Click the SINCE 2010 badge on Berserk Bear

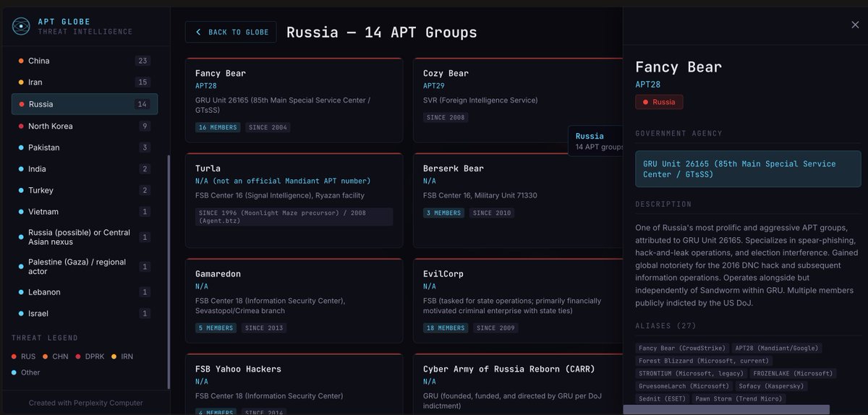point(492,213)
